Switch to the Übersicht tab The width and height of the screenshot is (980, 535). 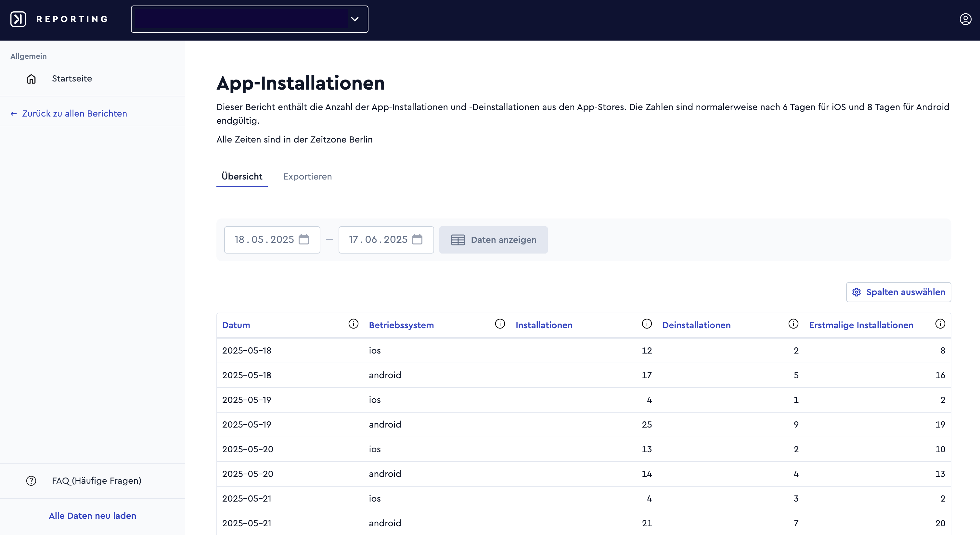tap(242, 177)
